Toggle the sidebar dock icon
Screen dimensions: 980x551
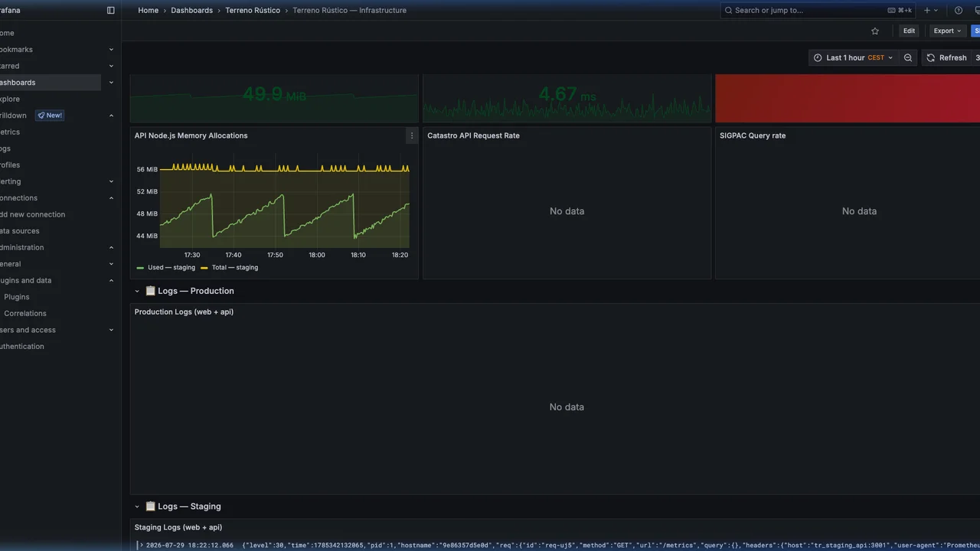click(111, 11)
